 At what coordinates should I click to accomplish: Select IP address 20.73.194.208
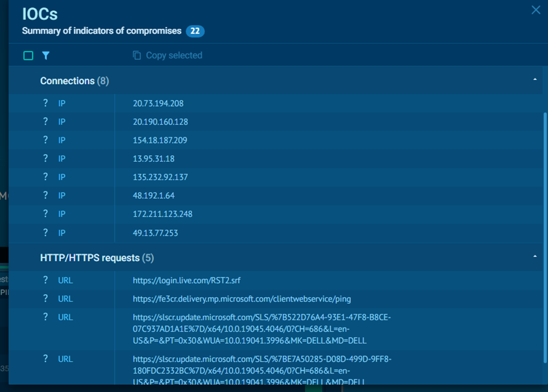158,103
